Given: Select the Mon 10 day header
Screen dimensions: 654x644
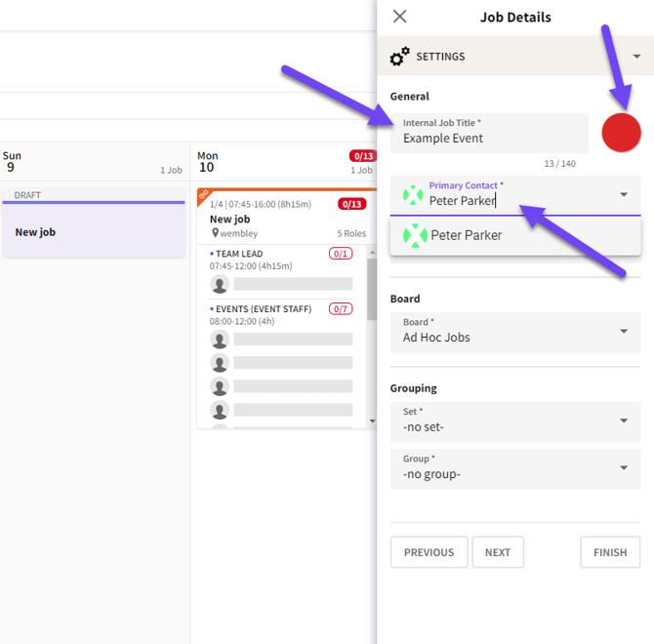Looking at the screenshot, I should point(284,162).
